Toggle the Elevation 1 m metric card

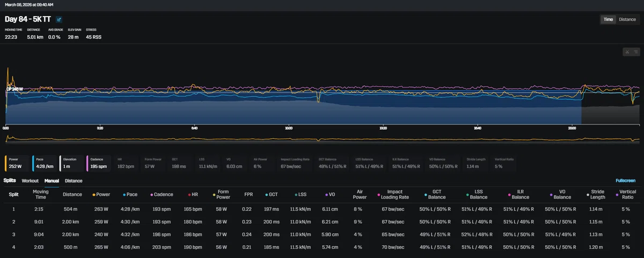click(x=71, y=163)
